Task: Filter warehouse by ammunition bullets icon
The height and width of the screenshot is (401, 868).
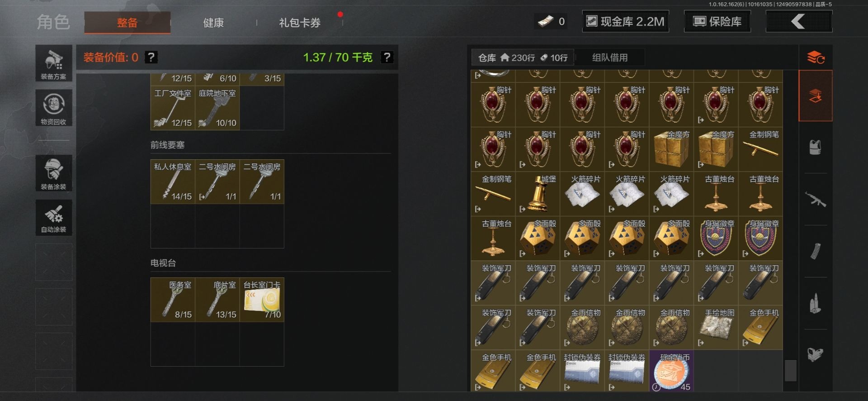Action: tap(816, 303)
